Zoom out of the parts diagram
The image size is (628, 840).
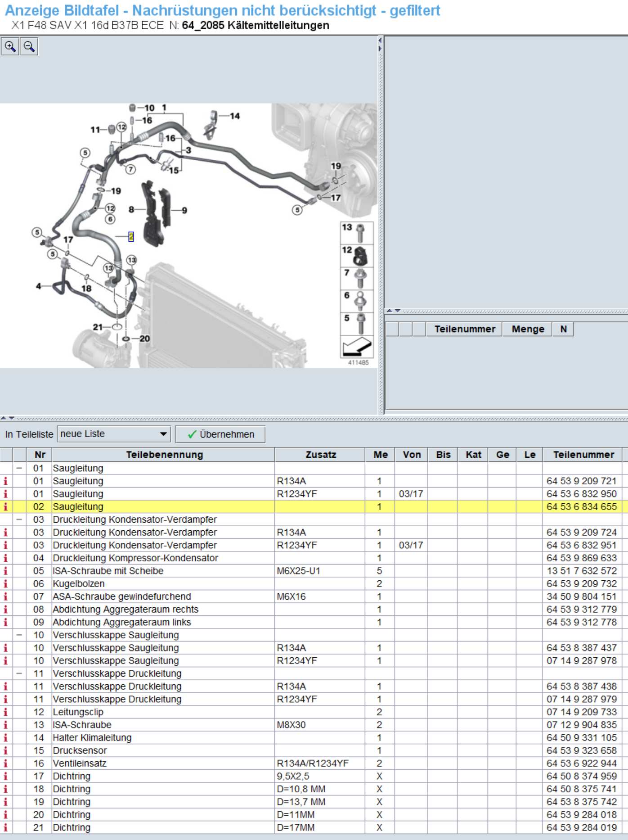coord(29,46)
